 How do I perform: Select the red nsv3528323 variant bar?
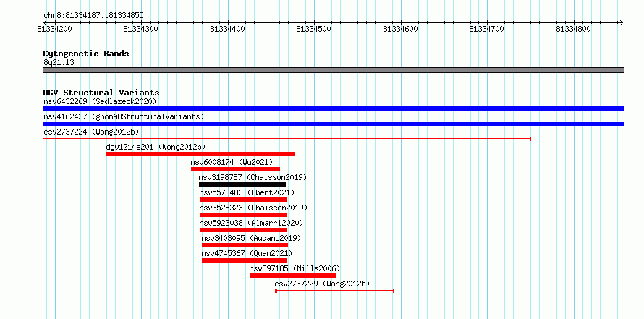pyautogui.click(x=243, y=215)
